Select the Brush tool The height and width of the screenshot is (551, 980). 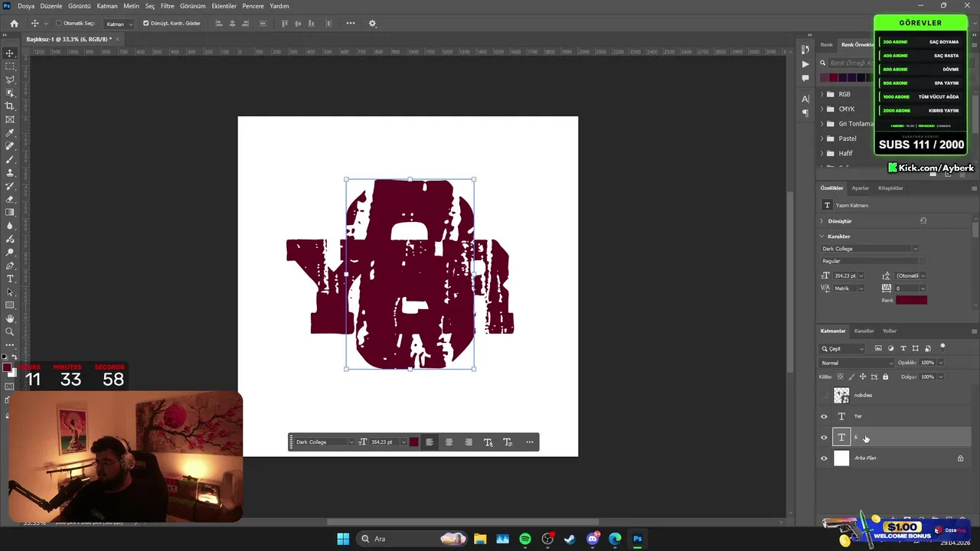10,159
